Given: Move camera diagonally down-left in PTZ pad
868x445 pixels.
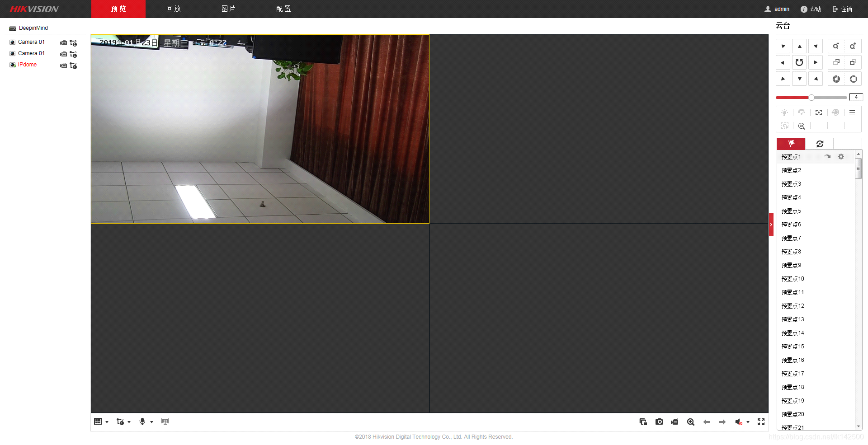Looking at the screenshot, I should coord(783,79).
